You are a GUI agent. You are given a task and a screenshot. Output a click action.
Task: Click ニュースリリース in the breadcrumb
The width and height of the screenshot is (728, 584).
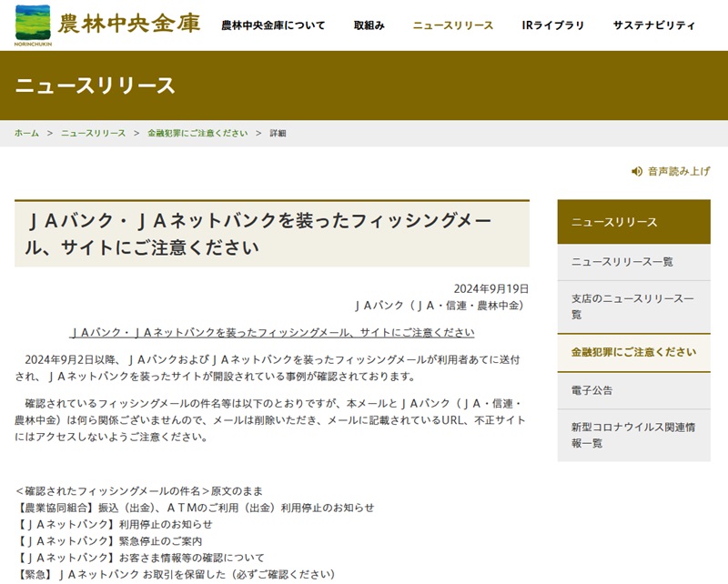[x=94, y=133]
